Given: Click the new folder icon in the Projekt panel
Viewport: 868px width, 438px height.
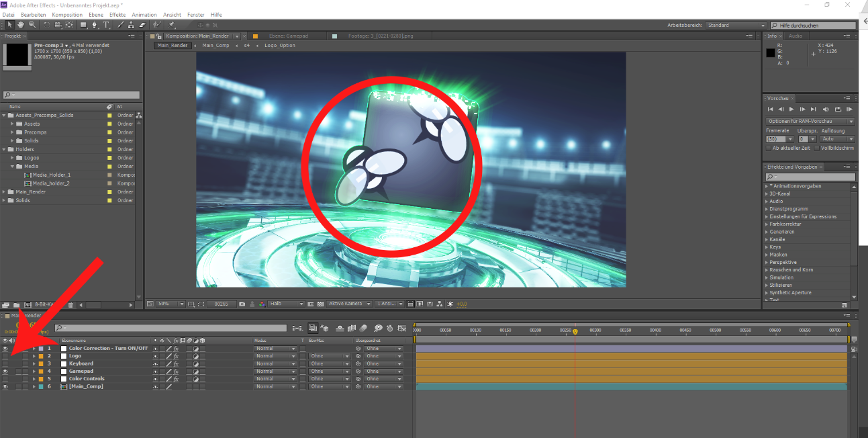Looking at the screenshot, I should click(x=16, y=305).
